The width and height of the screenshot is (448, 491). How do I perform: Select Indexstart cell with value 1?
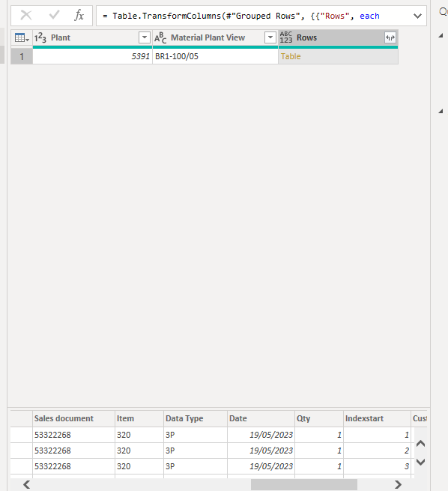coord(377,435)
